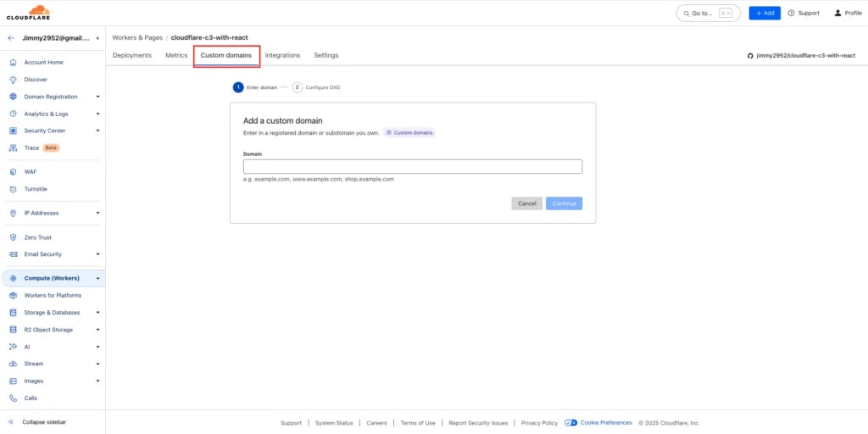Click the Email Security envelope icon

coord(14,254)
